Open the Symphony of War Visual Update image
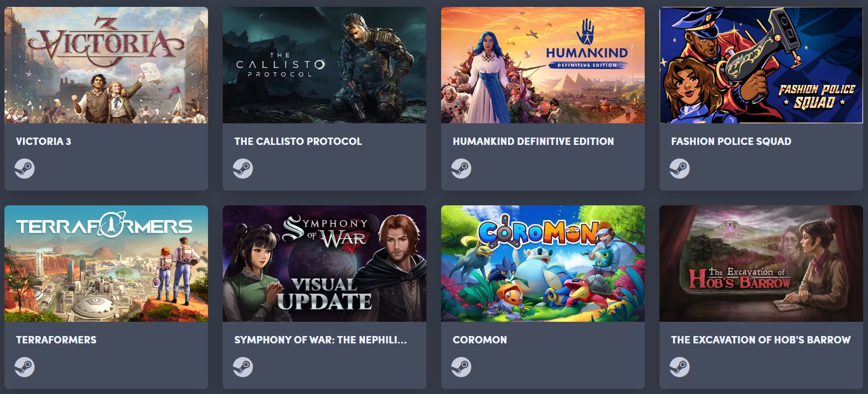868x394 pixels. point(325,263)
